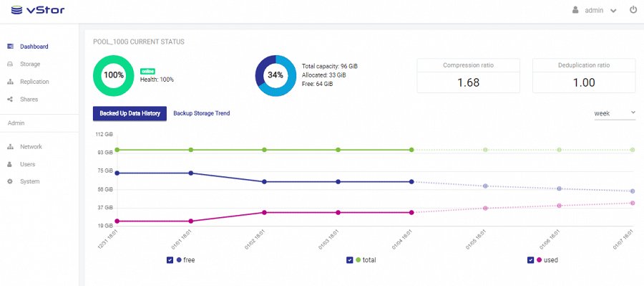Toggle the total series checkbox
Screen dimensions: 644x286
(x=349, y=260)
